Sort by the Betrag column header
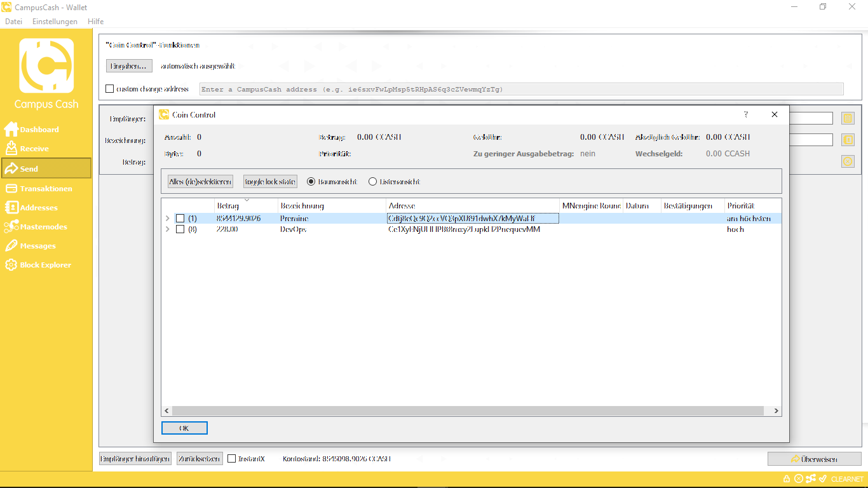Viewport: 868px width, 488px height. coord(247,206)
